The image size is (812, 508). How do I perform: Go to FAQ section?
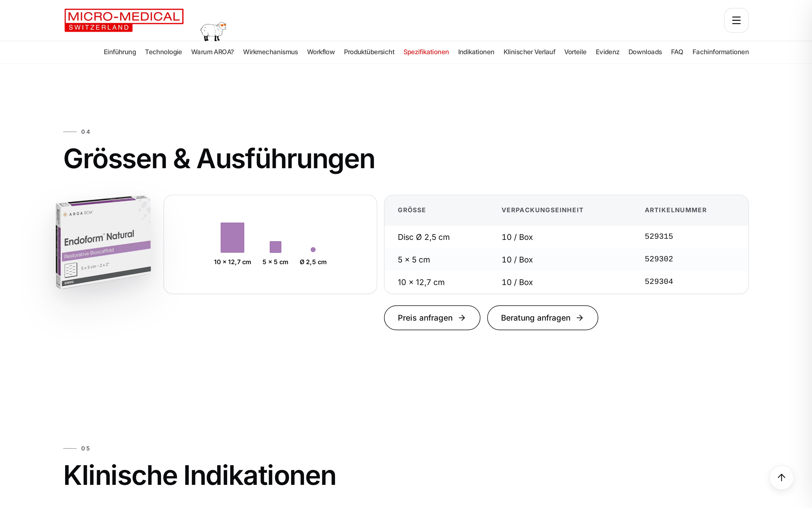[x=677, y=52]
